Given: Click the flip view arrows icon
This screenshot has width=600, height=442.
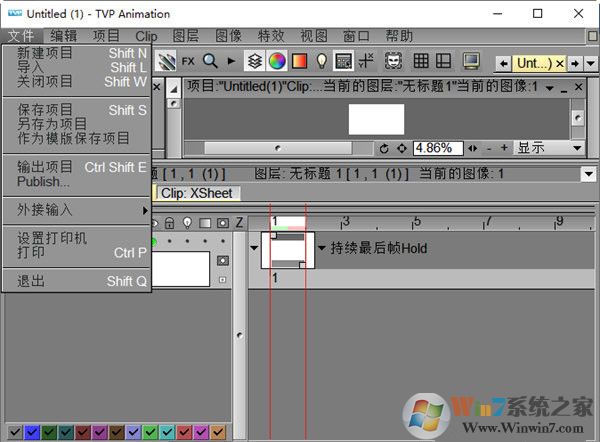Looking at the screenshot, I should coord(473,148).
